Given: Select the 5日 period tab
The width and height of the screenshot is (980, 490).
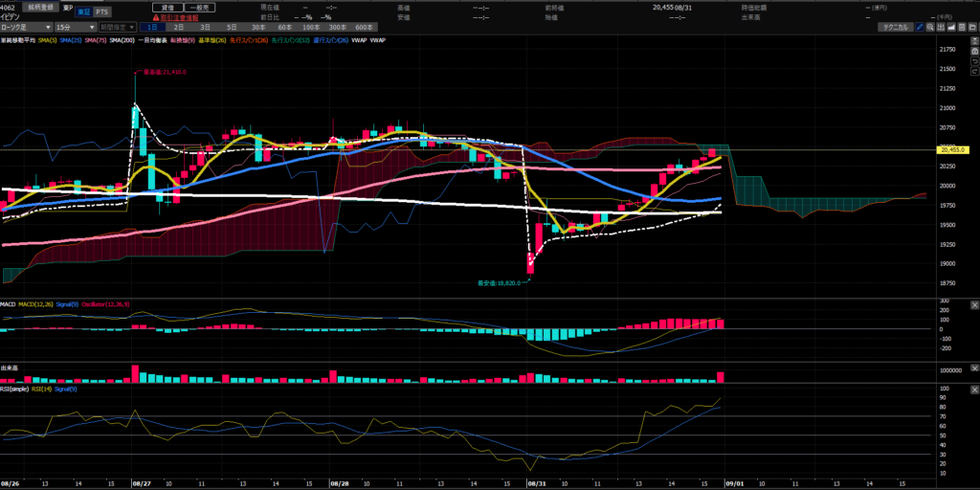Looking at the screenshot, I should click(x=232, y=28).
